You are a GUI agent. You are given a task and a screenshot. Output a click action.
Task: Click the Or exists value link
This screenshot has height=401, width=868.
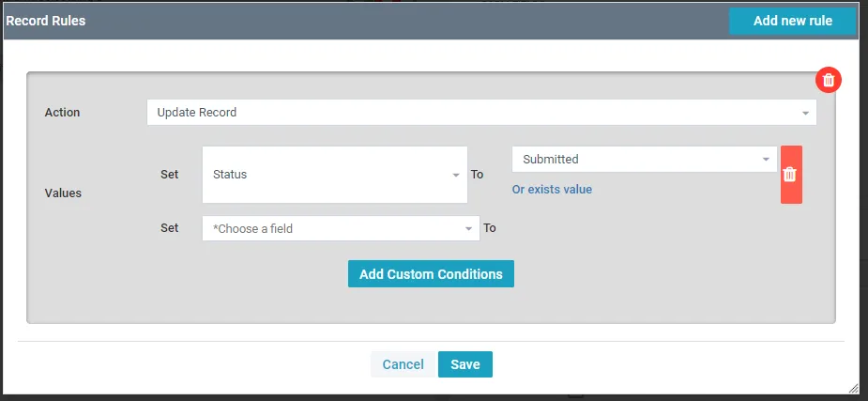point(552,190)
